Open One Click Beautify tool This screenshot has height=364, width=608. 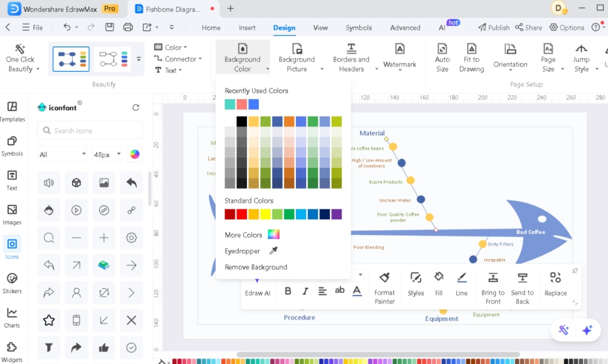point(20,58)
